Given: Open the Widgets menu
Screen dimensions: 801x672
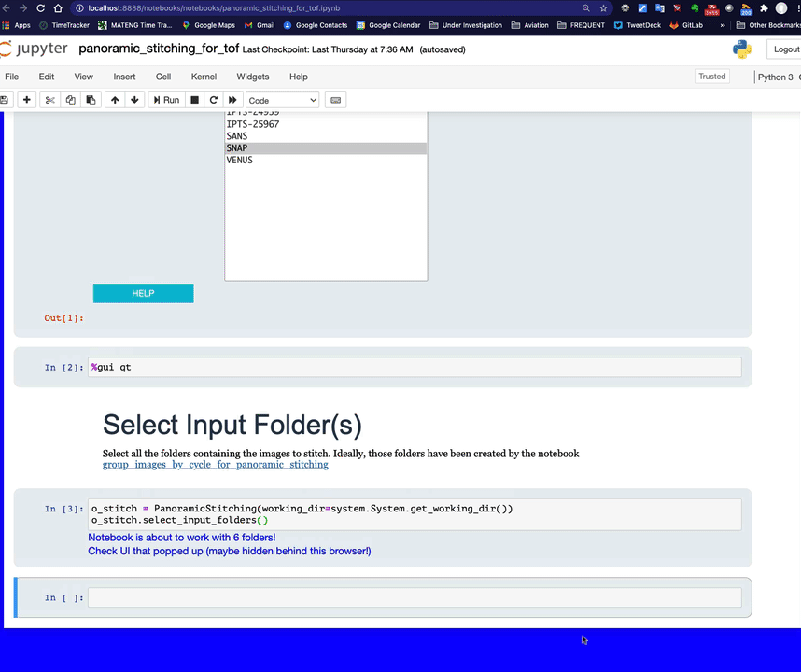Looking at the screenshot, I should click(x=252, y=77).
